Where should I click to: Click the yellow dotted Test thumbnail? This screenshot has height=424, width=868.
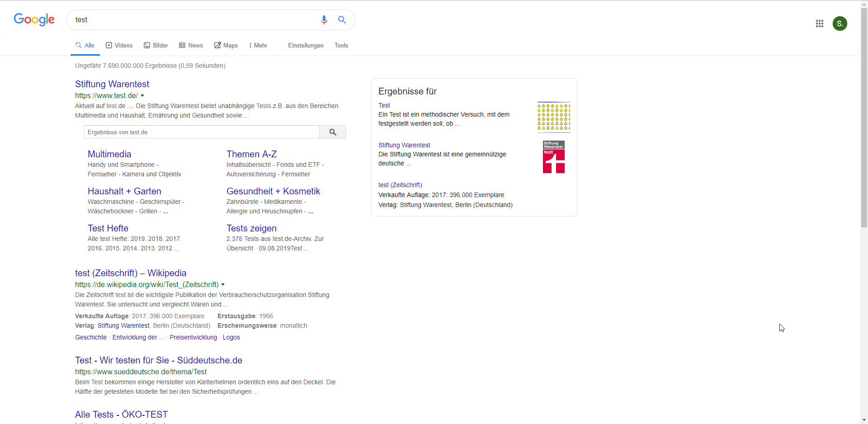pos(554,117)
